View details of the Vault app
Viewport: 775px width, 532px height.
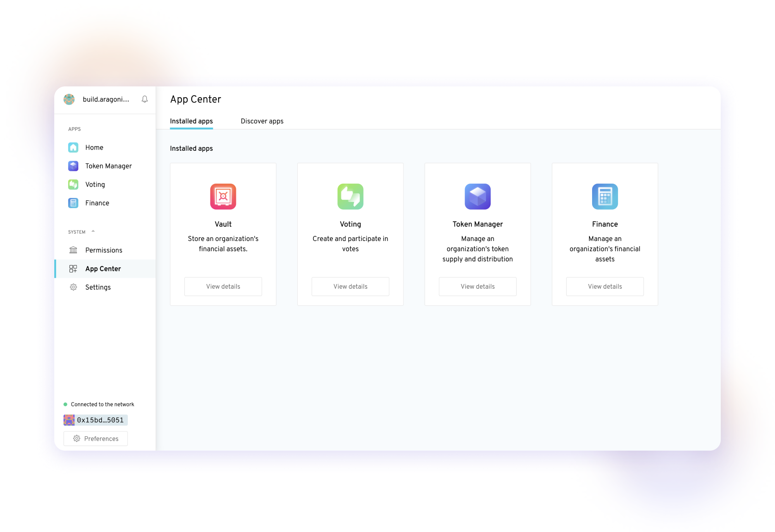223,286
